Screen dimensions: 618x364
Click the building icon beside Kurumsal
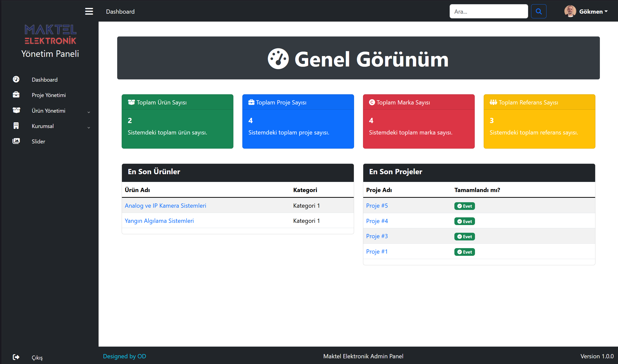point(16,126)
